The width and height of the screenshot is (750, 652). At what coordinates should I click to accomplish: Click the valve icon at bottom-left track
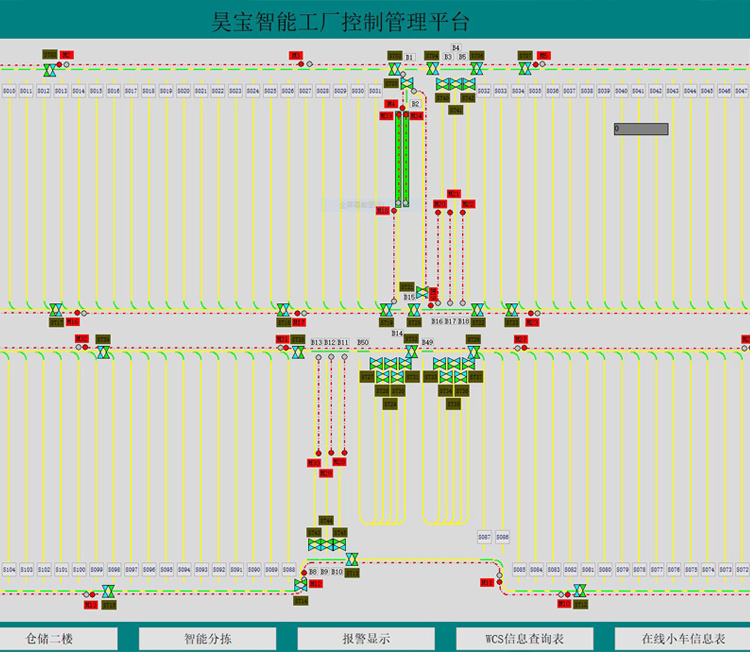(108, 592)
